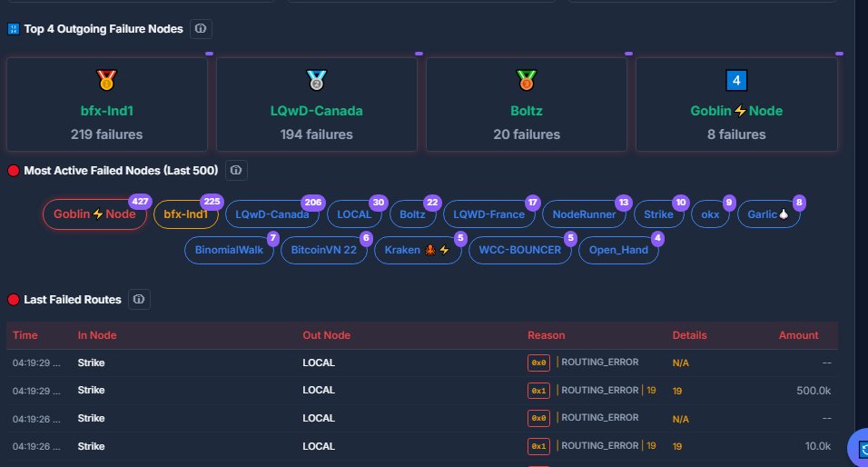Viewport: 868px width, 467px height.
Task: Select the LOCAL node chip
Action: click(354, 214)
